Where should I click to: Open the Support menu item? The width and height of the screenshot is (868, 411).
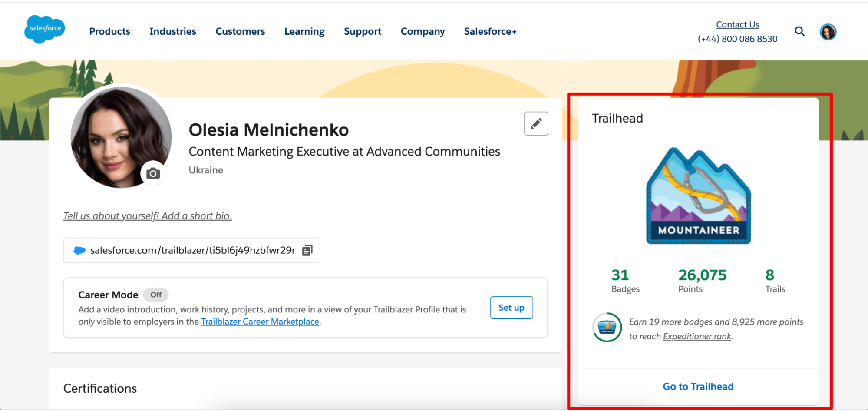[363, 31]
